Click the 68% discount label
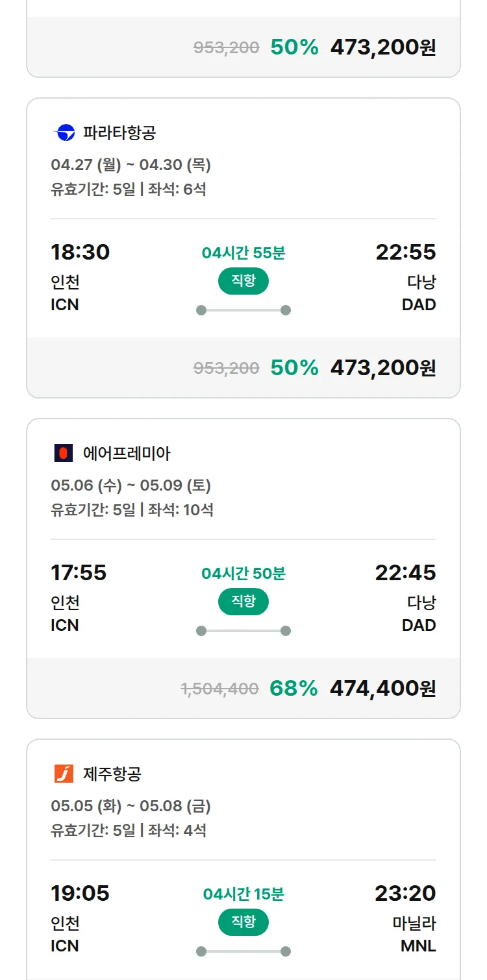This screenshot has width=487, height=980. pos(293,688)
